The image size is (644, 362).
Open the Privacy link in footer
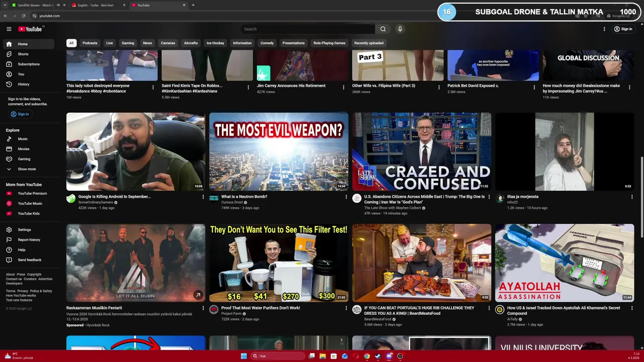coord(23,291)
